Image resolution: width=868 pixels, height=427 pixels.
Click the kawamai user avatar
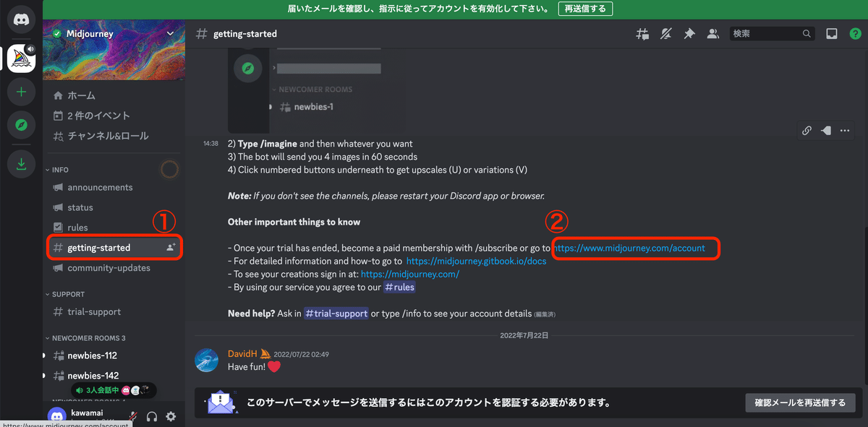(x=57, y=416)
